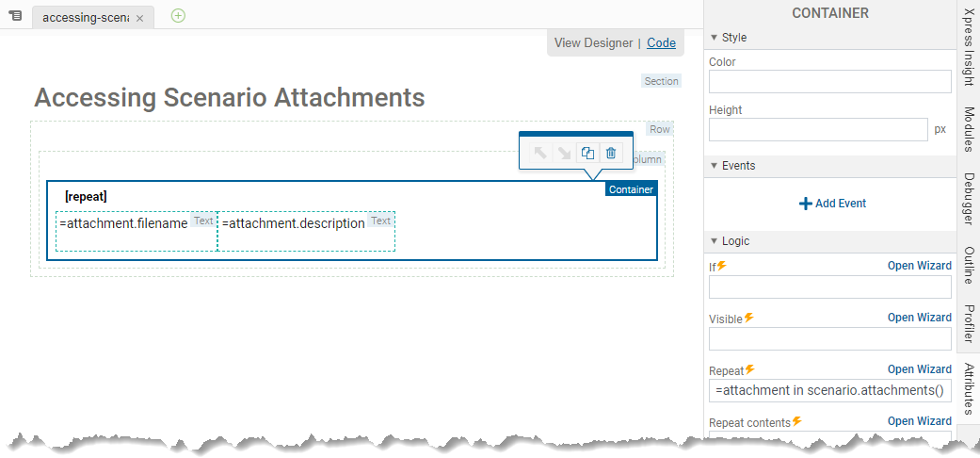Click the Color input field

point(829,82)
